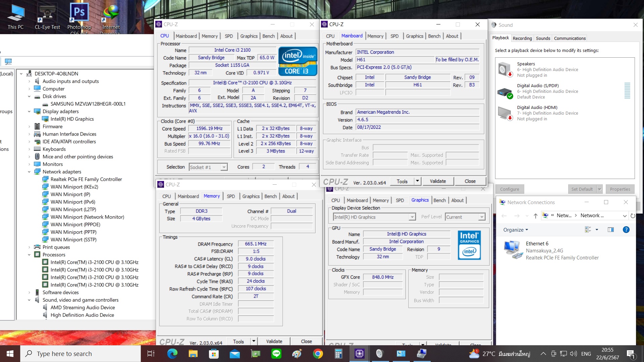
Task: Click the Type here to search box
Action: point(80,354)
